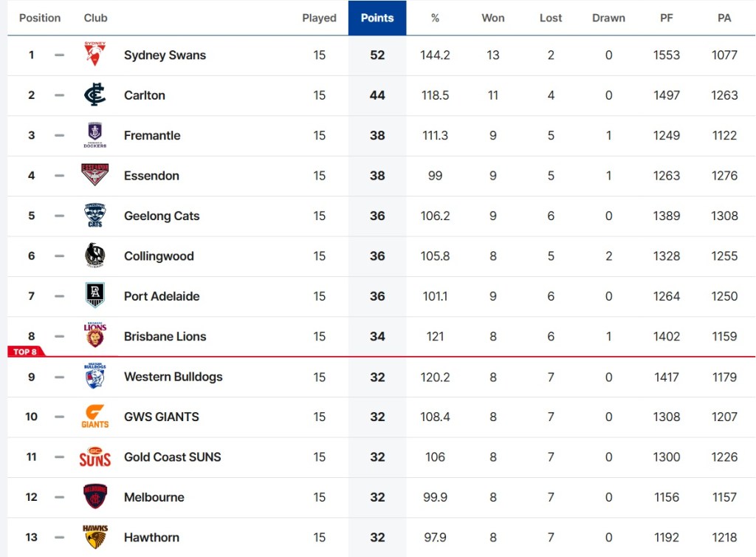Click the GWS GIANTS logo
Screen dimensions: 756x557
pyautogui.click(x=94, y=417)
